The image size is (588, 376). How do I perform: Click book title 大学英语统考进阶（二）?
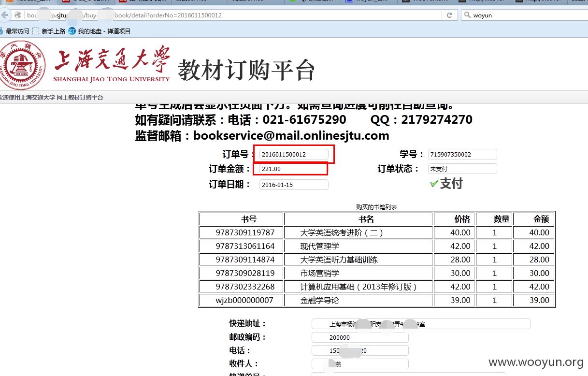point(342,232)
